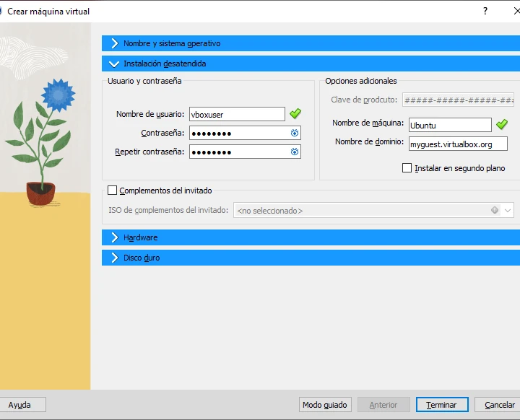Image resolution: width=520 pixels, height=420 pixels.
Task: Close the Crear máquina virtual dialog
Action: [x=516, y=11]
